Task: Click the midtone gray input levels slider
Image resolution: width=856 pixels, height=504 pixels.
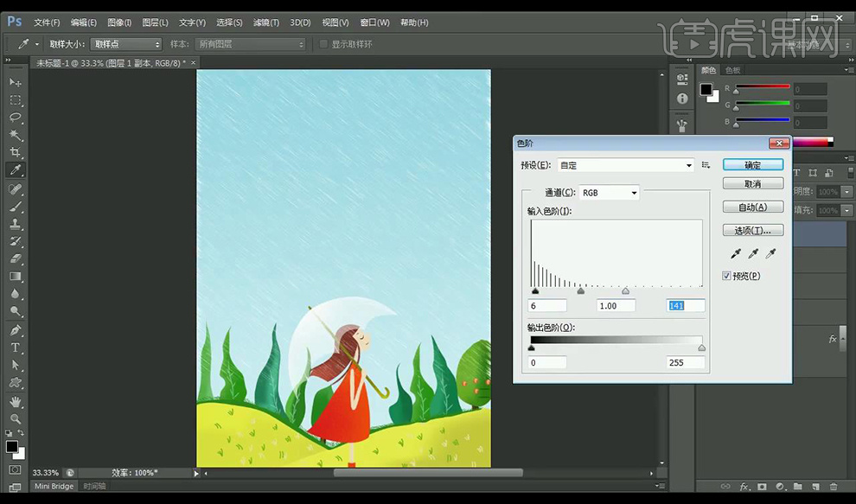Action: click(x=580, y=291)
